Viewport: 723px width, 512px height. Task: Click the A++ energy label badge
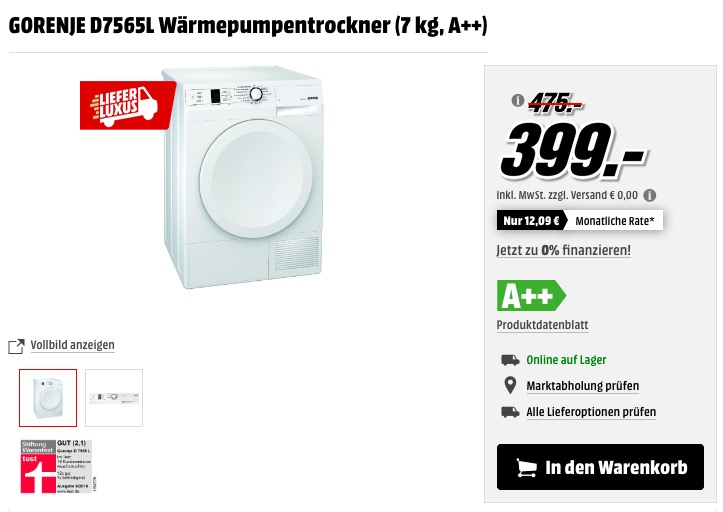click(x=531, y=295)
